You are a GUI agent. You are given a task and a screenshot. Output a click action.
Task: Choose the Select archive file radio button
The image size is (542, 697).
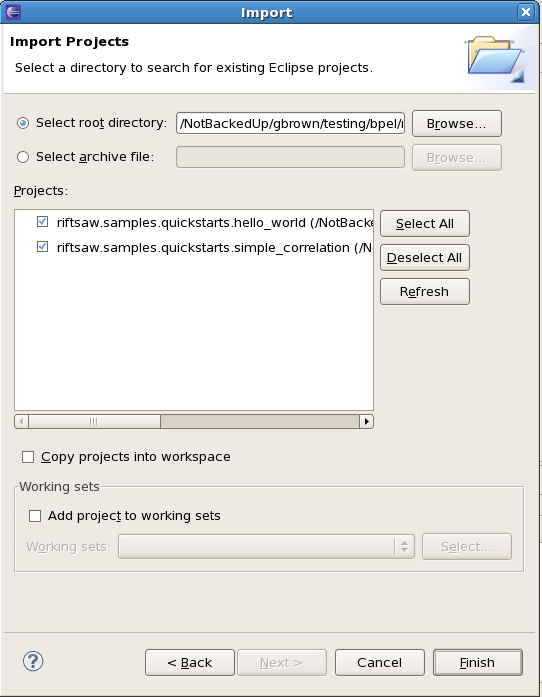23,157
